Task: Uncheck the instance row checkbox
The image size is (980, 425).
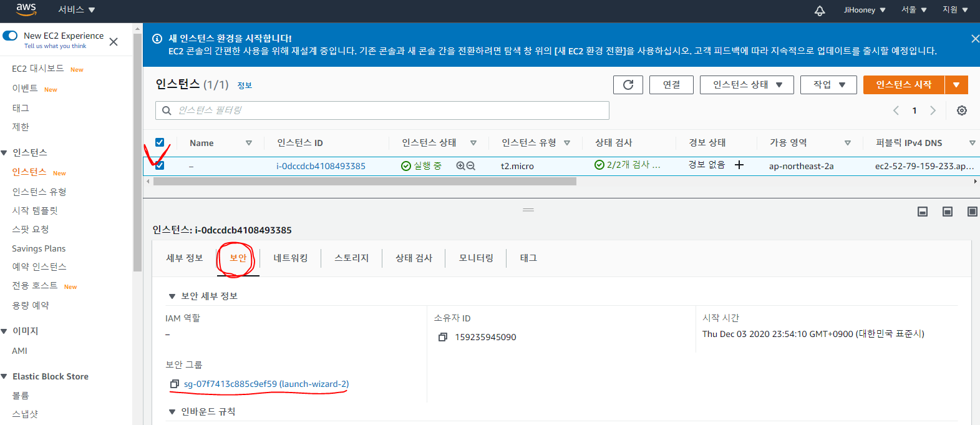Action: (160, 165)
